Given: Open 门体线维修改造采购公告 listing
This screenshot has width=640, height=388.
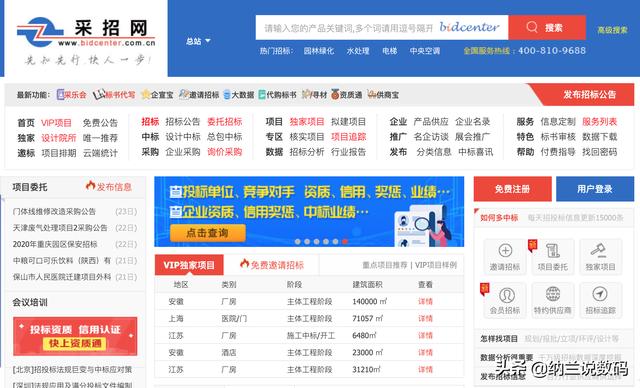Looking at the screenshot, I should click(54, 211).
